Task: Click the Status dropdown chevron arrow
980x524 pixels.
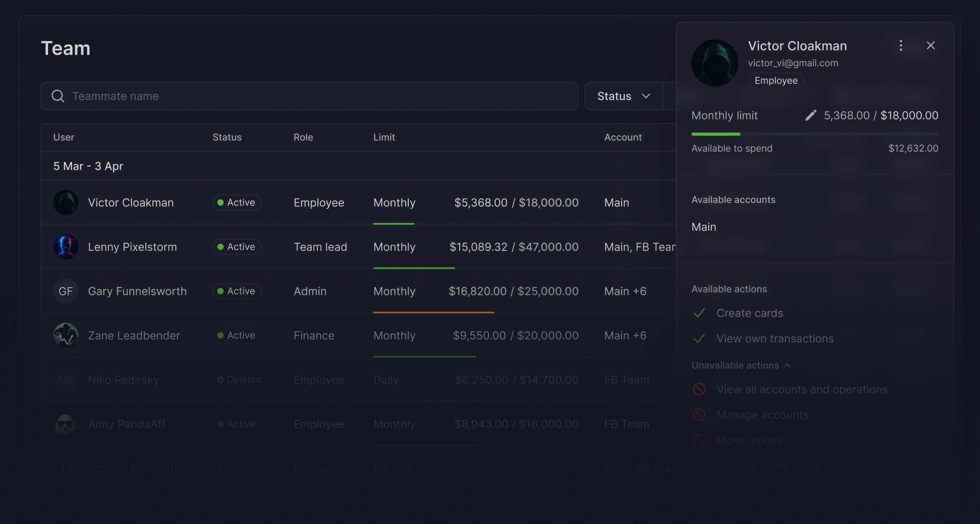Action: click(x=646, y=96)
